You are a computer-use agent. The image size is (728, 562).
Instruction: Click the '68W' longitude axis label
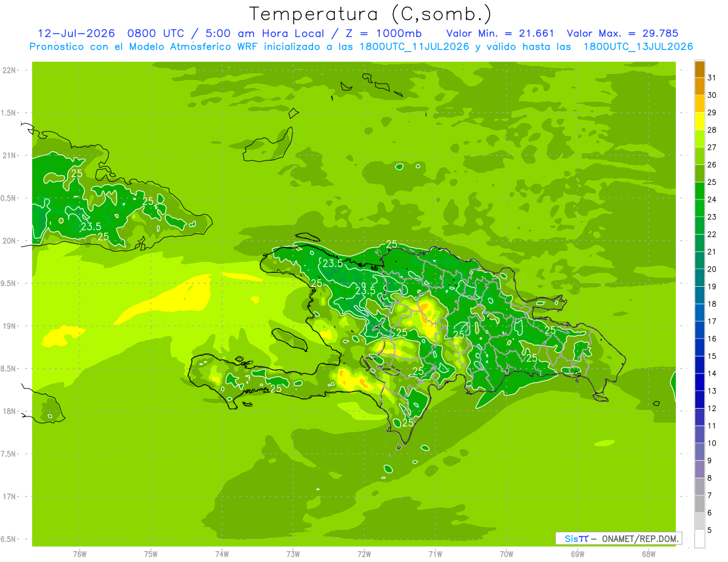coord(649,554)
